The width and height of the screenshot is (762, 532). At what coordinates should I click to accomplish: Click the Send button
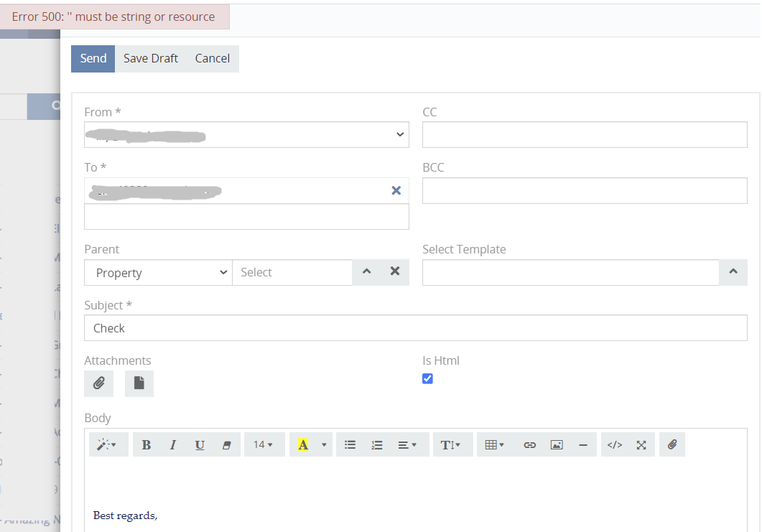coord(93,59)
